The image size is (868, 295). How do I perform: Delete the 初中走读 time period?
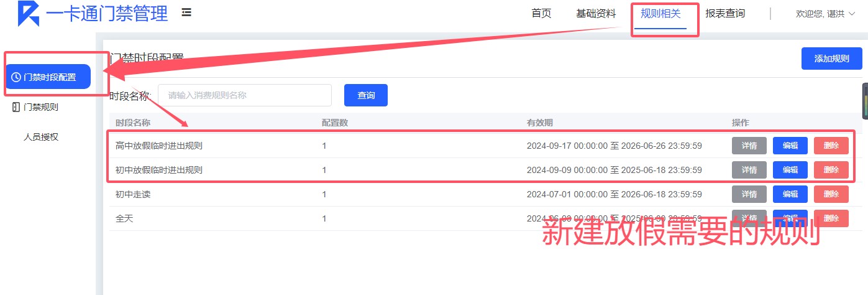pos(831,194)
